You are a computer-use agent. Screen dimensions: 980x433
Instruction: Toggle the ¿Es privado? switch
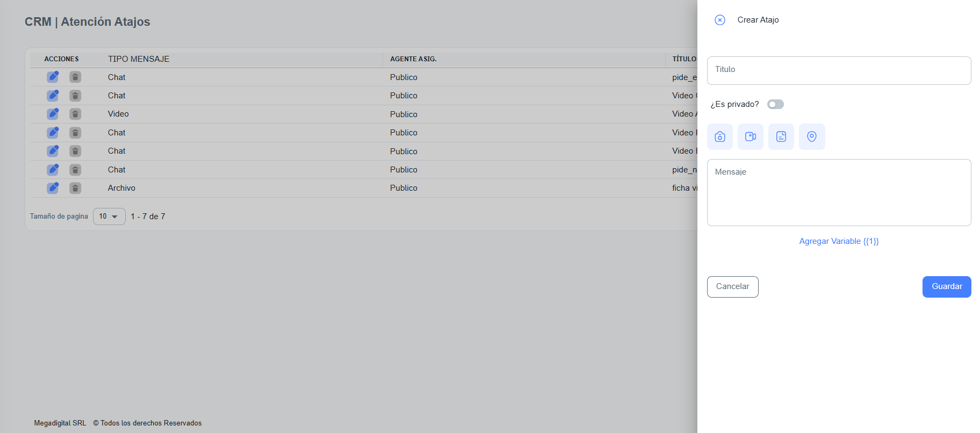[775, 104]
